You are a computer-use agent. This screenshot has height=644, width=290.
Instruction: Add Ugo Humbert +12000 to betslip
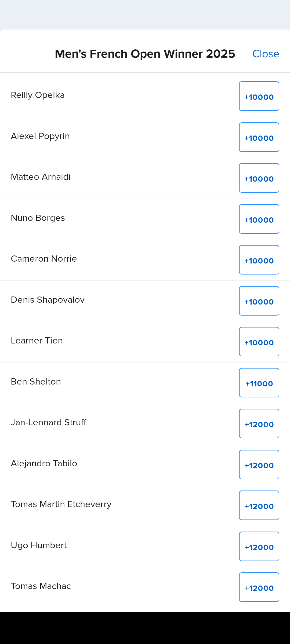tap(259, 547)
